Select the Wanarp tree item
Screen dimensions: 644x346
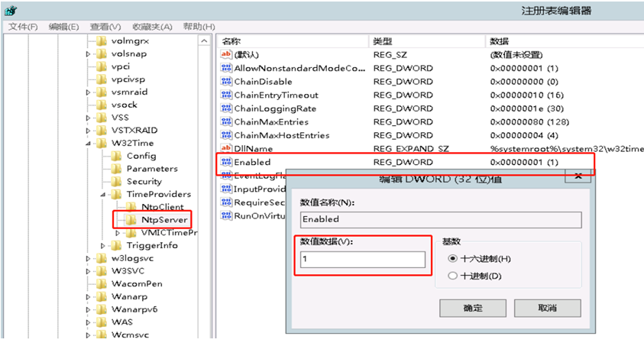pos(129,296)
